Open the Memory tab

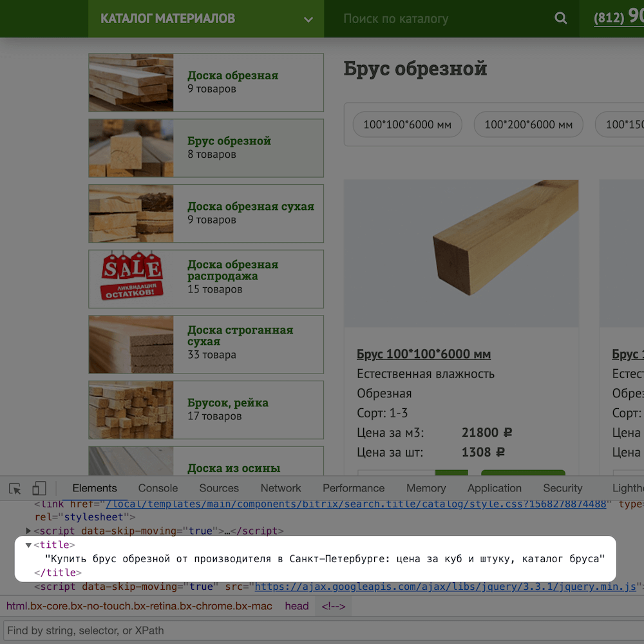coord(426,488)
